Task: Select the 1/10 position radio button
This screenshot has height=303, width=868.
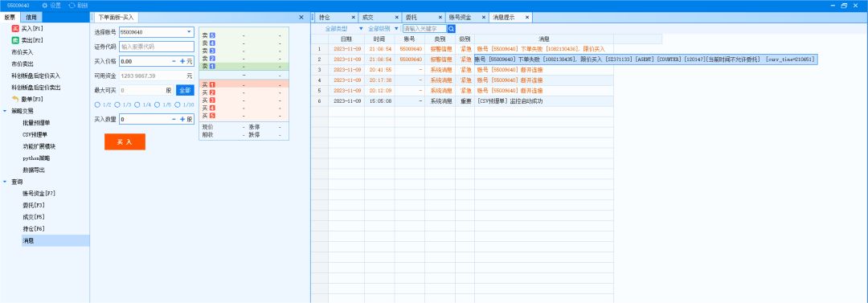Action: pos(178,104)
